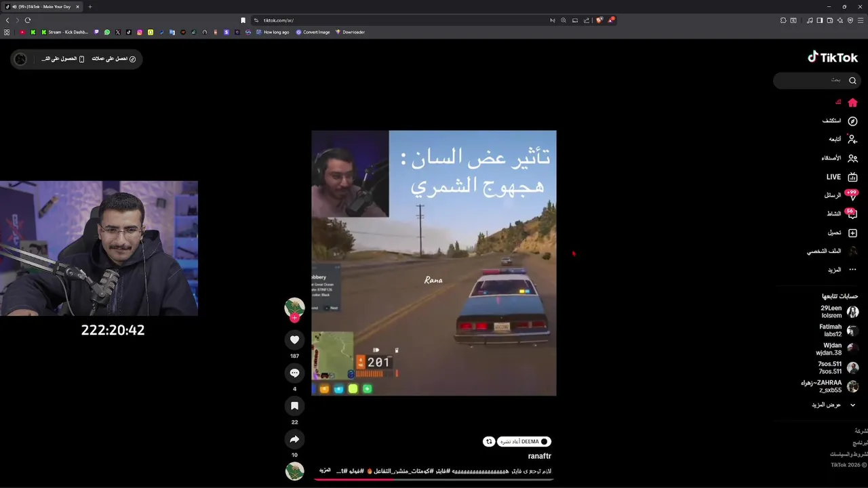Open the Convert Image bookmark
Viewport: 868px width, 488px height.
(313, 32)
